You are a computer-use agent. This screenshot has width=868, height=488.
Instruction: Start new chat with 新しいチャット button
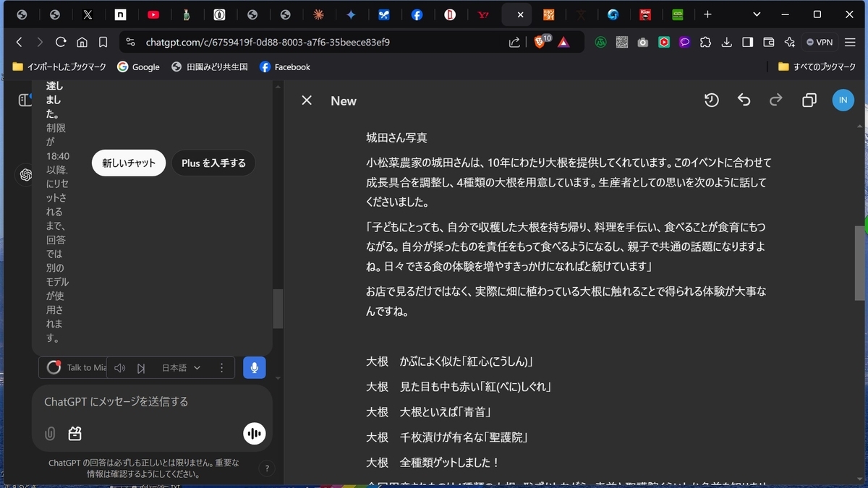[x=129, y=163]
